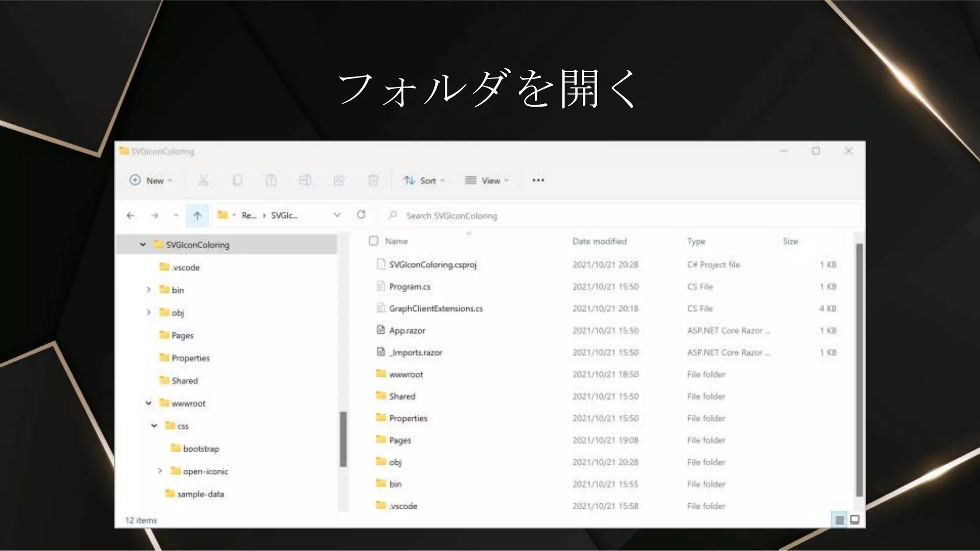Click the file list vertical scrollbar
980x551 pixels.
(x=859, y=368)
